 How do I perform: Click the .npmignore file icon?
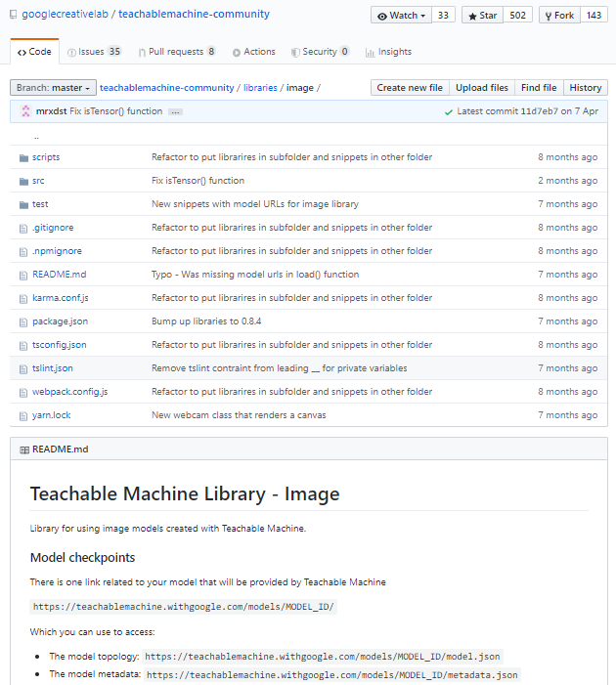pos(23,252)
